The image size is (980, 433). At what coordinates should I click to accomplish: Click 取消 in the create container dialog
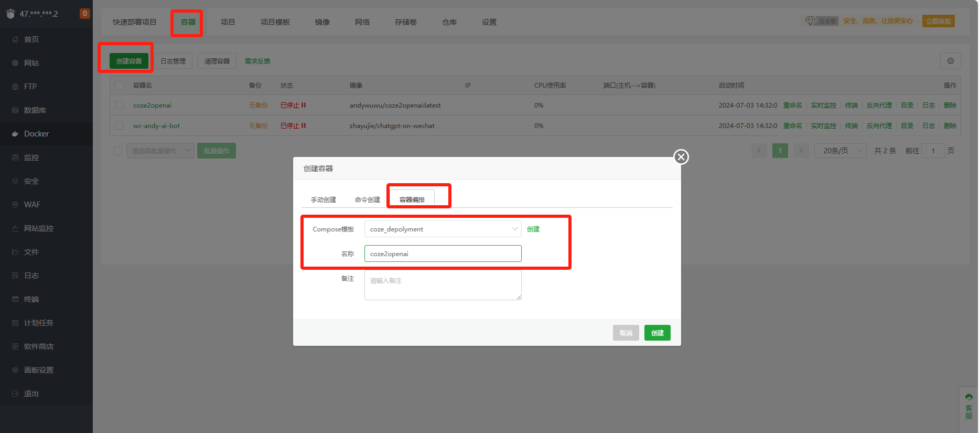click(x=626, y=333)
